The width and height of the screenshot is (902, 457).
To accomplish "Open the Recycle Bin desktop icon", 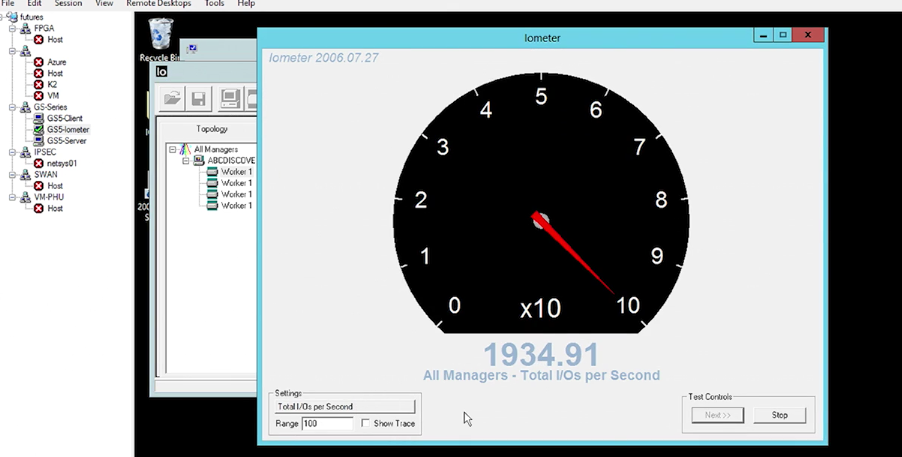I will [160, 36].
